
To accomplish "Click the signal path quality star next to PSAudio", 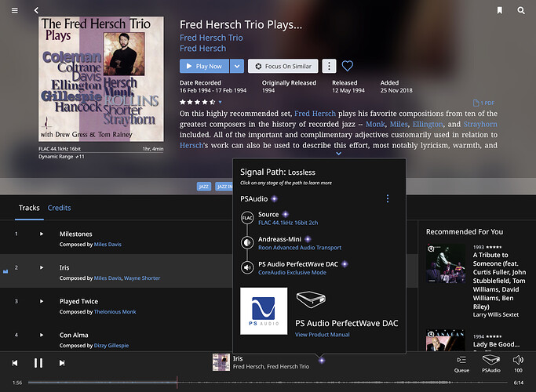I will click(x=274, y=198).
